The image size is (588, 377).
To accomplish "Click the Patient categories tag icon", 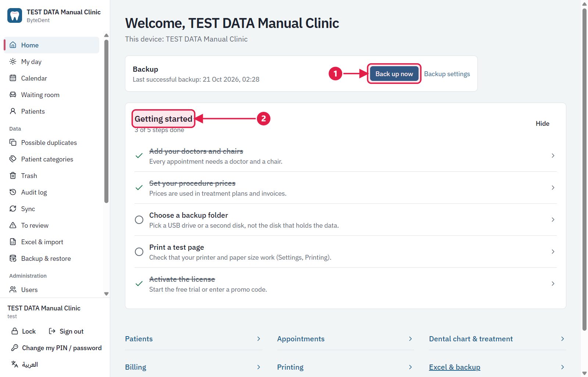I will 13,159.
